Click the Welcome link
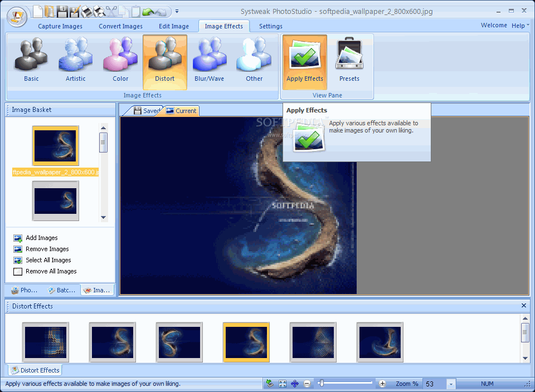 coord(494,25)
